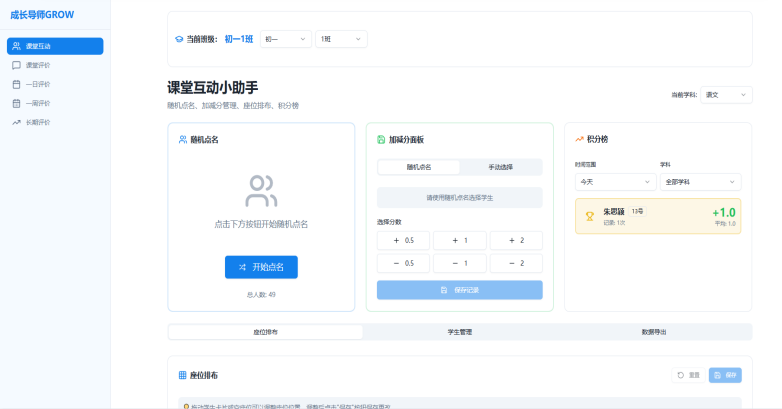Click the 一日评价 calendar icon
Viewport: 782px width, 409px height.
point(16,84)
